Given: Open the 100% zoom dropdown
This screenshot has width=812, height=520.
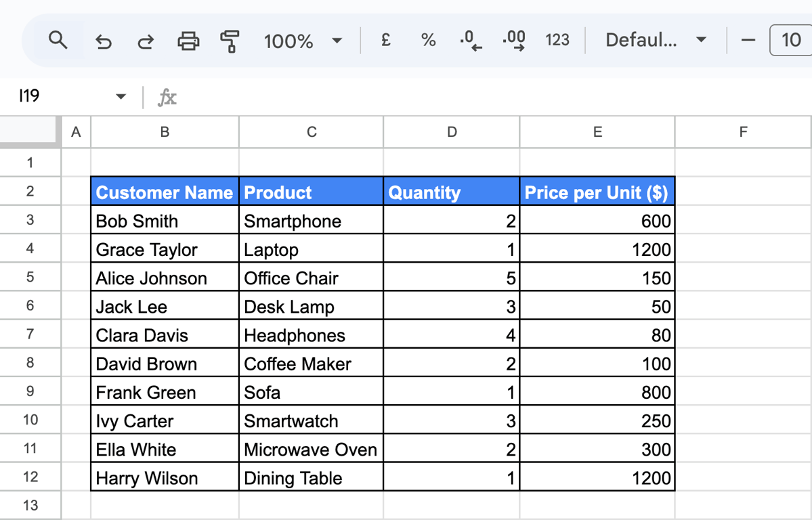Looking at the screenshot, I should tap(303, 41).
